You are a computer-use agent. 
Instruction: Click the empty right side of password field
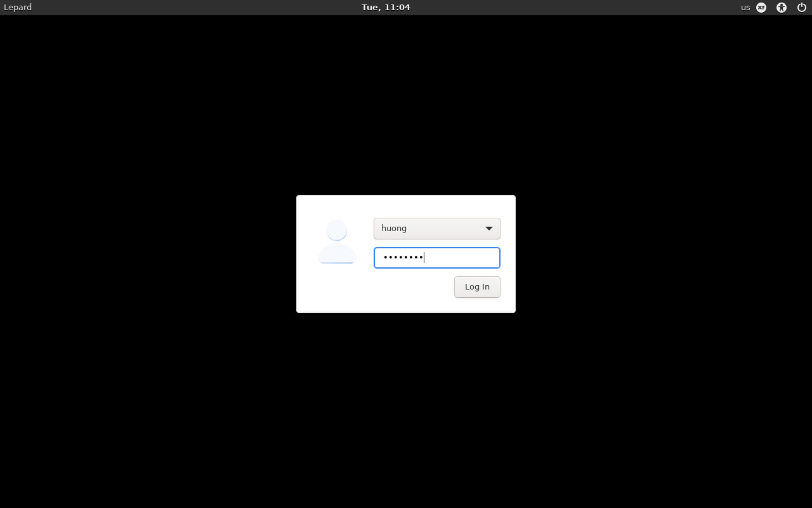point(469,258)
